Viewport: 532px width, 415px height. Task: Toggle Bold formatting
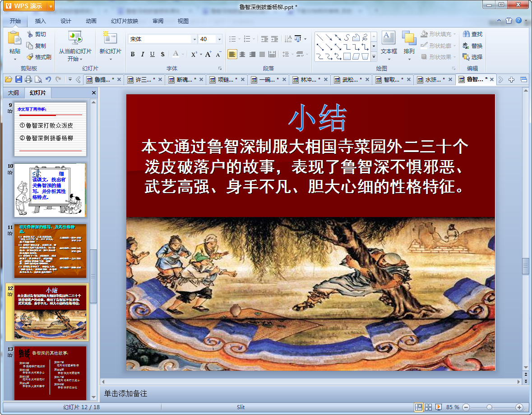click(x=133, y=54)
